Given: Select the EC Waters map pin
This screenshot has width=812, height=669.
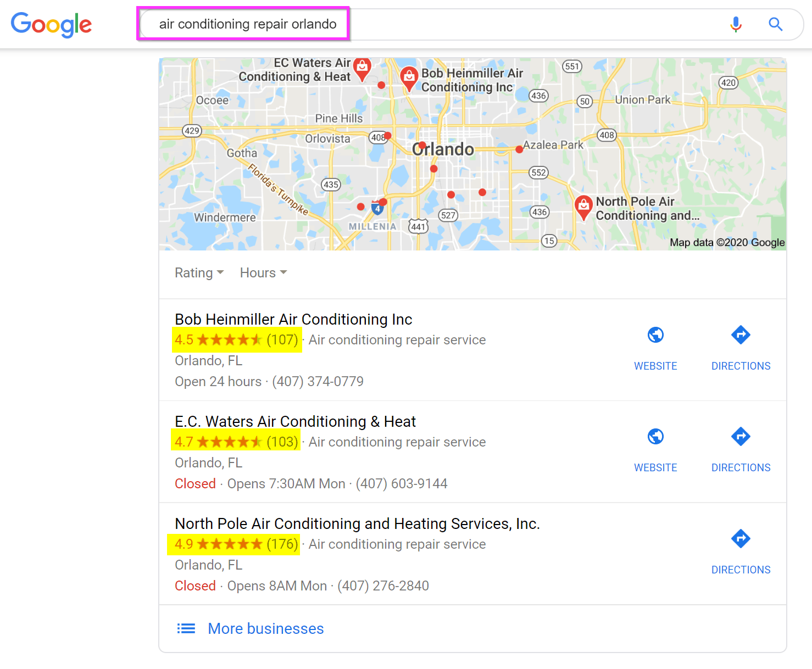Looking at the screenshot, I should point(361,69).
